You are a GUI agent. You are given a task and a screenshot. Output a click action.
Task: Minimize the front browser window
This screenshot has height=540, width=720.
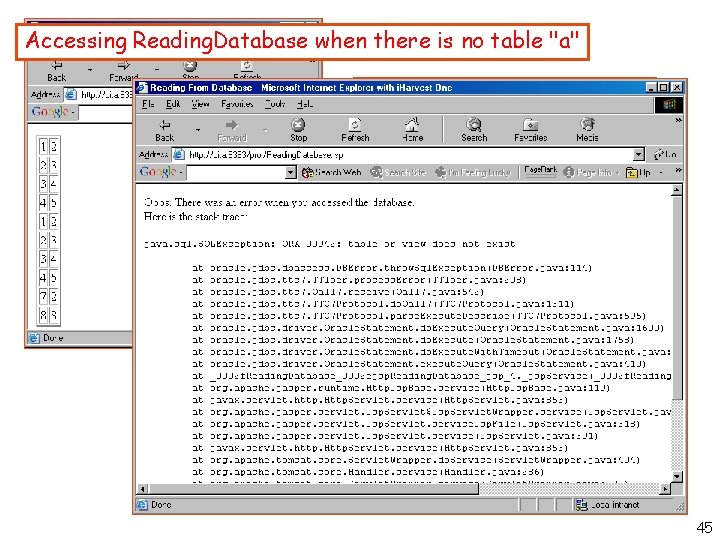[x=652, y=87]
